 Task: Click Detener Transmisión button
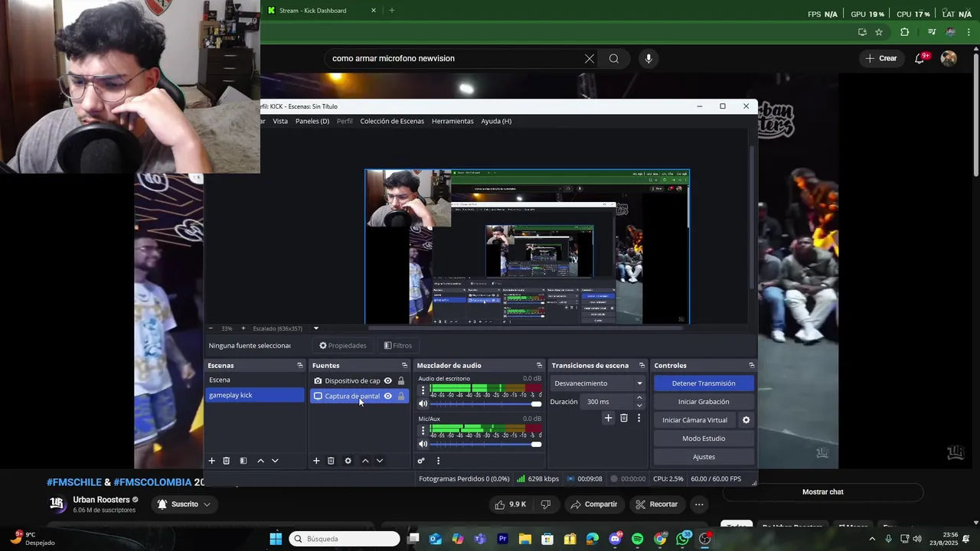coord(704,383)
